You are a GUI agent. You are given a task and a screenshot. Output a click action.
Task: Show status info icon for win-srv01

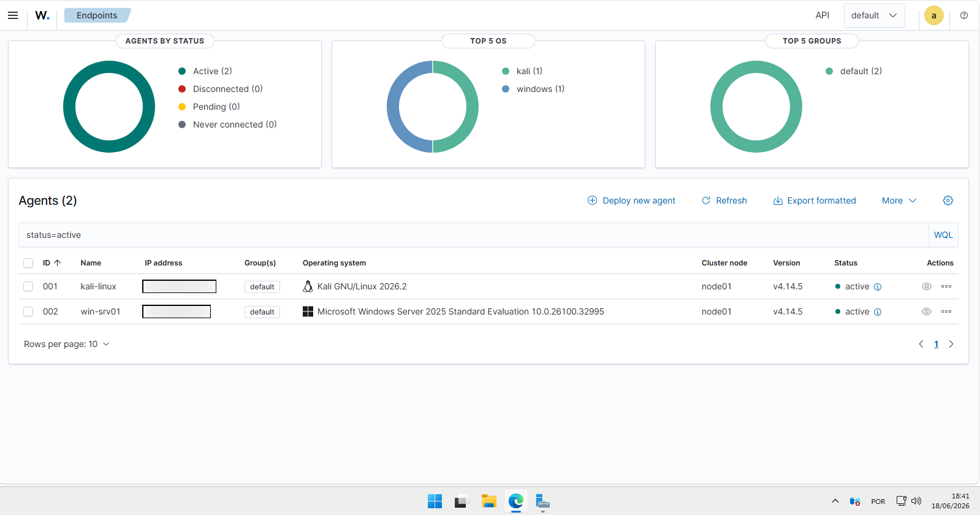tap(878, 312)
